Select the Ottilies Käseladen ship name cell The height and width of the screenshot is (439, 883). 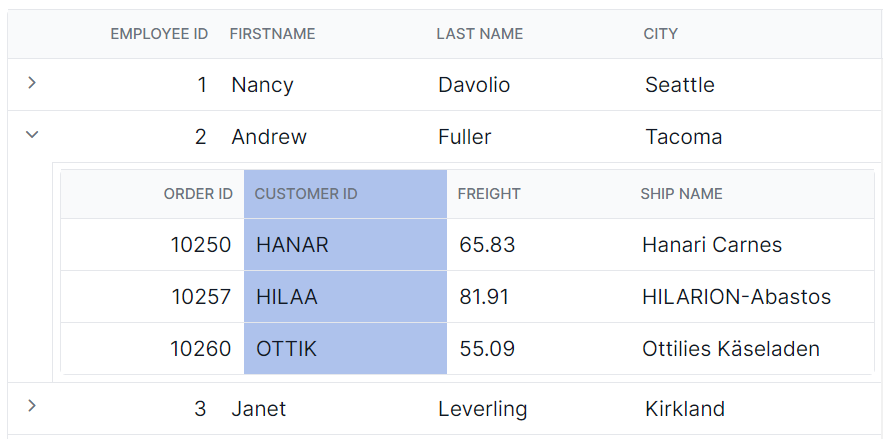click(x=754, y=348)
